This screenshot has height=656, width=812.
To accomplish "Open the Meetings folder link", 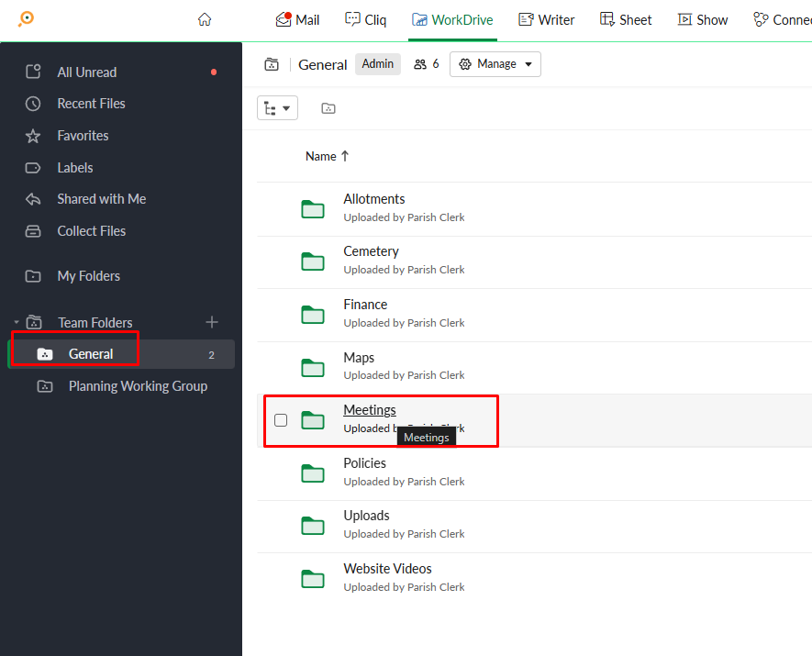I will pyautogui.click(x=370, y=410).
